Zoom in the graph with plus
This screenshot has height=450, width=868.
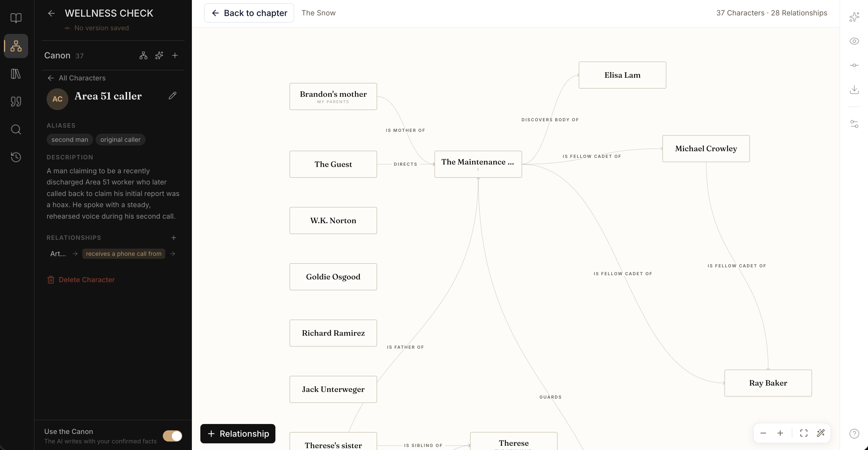(x=780, y=433)
